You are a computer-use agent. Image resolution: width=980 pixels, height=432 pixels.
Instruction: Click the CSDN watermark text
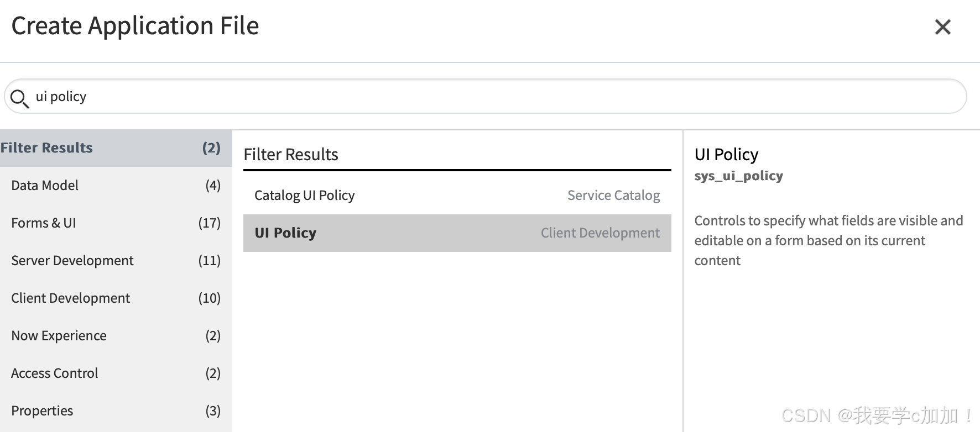(x=877, y=415)
